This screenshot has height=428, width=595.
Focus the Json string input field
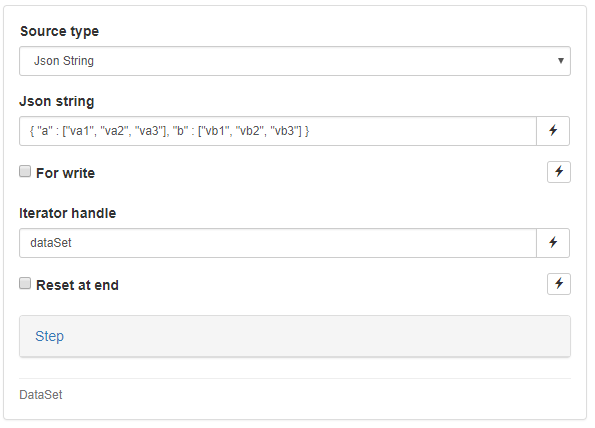(278, 131)
